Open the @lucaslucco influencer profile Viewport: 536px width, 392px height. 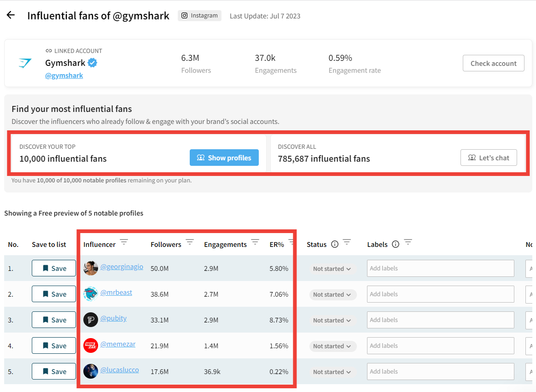click(x=120, y=370)
